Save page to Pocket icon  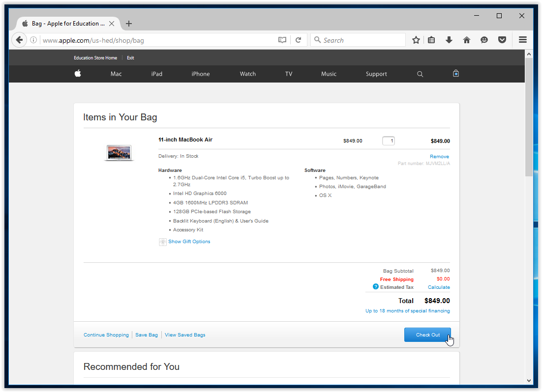502,40
